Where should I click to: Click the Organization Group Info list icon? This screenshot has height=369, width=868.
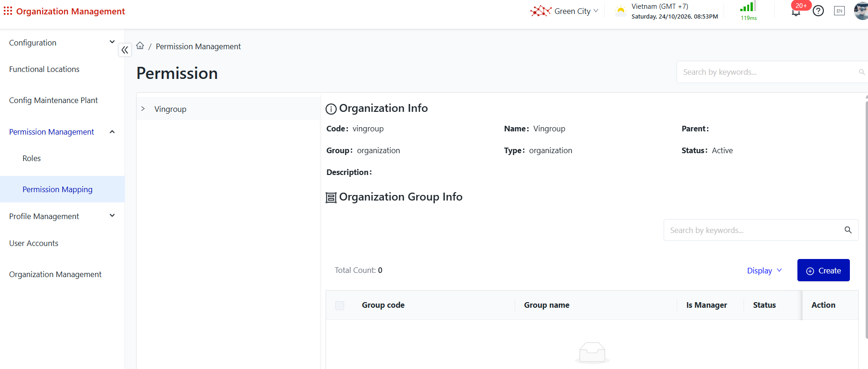click(x=331, y=198)
